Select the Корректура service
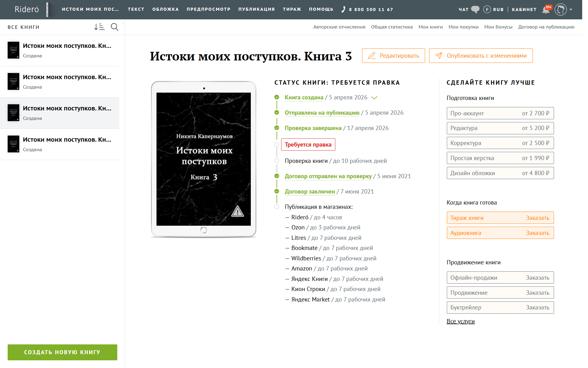This screenshot has width=588, height=368. (x=500, y=143)
